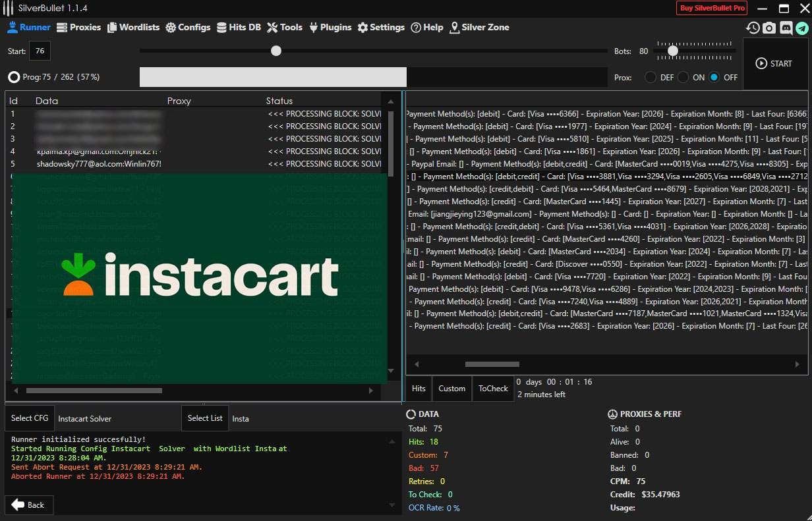Switch to the Custom tab
Image resolution: width=812 pixels, height=521 pixels.
coord(452,389)
